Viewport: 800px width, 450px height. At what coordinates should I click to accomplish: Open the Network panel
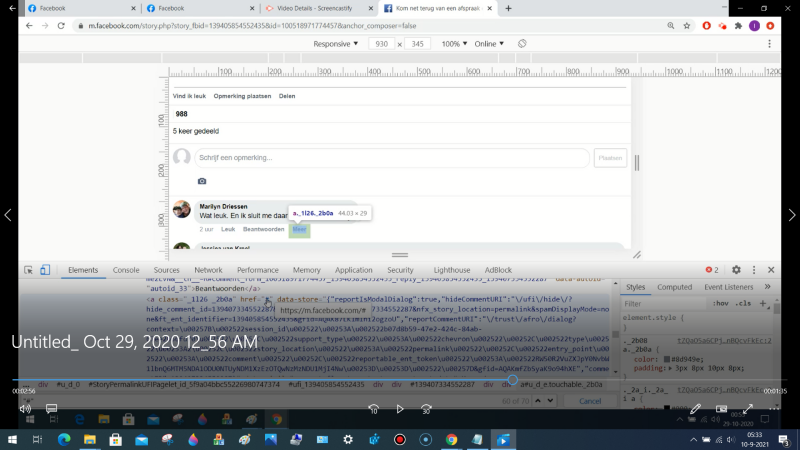pyautogui.click(x=208, y=270)
